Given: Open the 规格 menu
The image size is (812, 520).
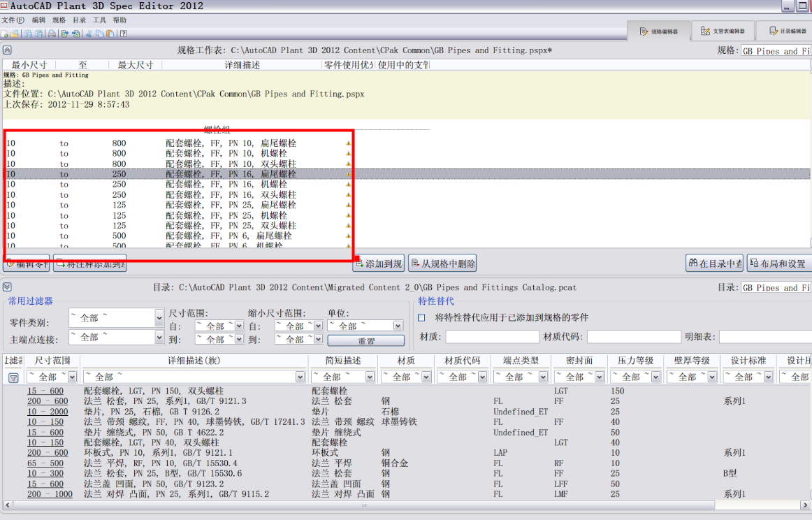Looking at the screenshot, I should pos(59,20).
